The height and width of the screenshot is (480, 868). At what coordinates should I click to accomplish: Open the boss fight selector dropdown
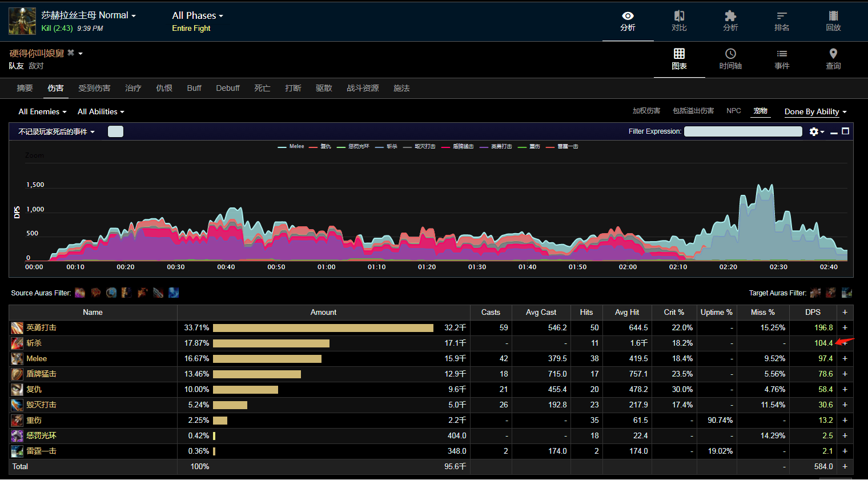click(89, 15)
